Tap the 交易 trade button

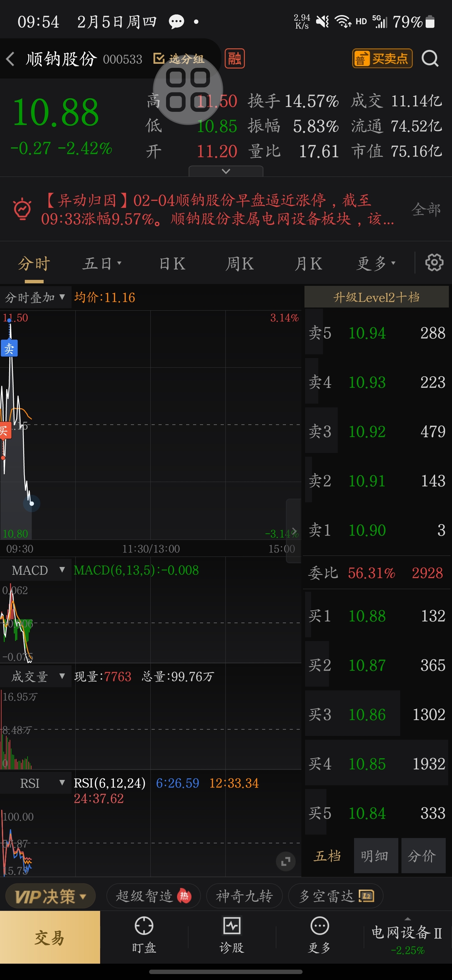point(50,937)
